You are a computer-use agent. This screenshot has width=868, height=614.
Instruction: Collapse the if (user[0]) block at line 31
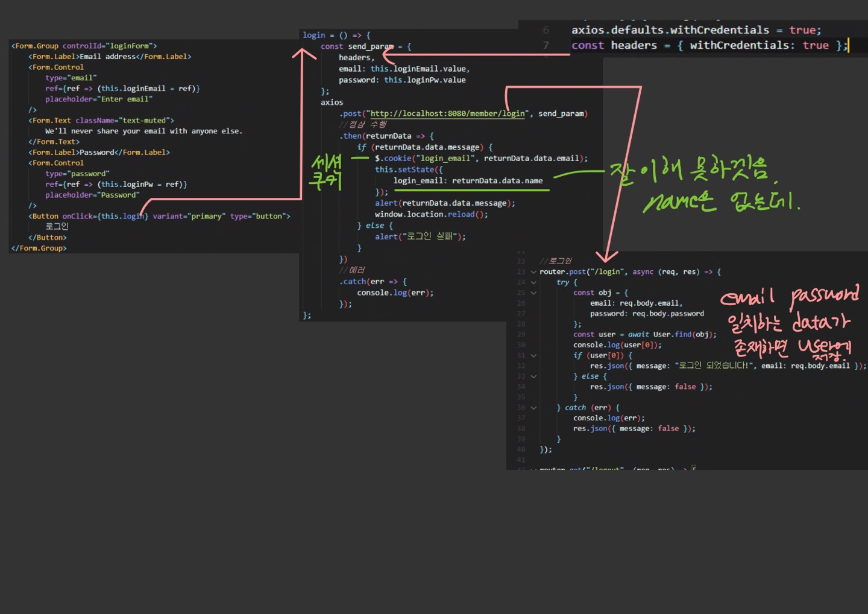click(533, 355)
